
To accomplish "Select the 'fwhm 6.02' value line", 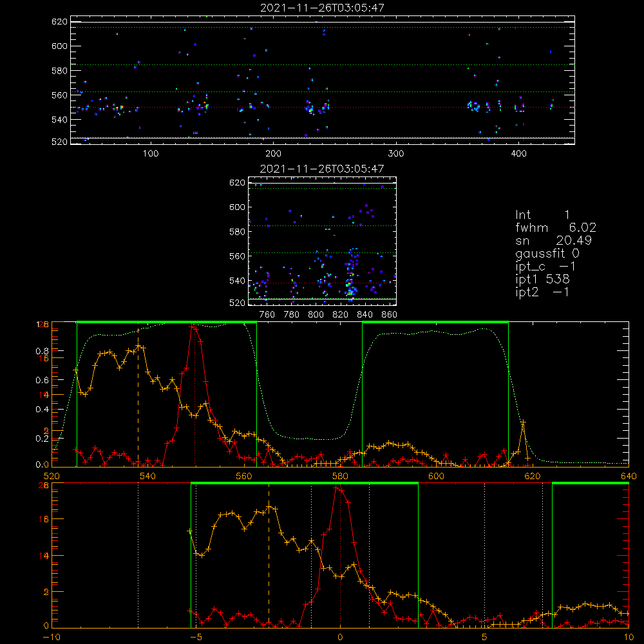I will click(x=556, y=227).
